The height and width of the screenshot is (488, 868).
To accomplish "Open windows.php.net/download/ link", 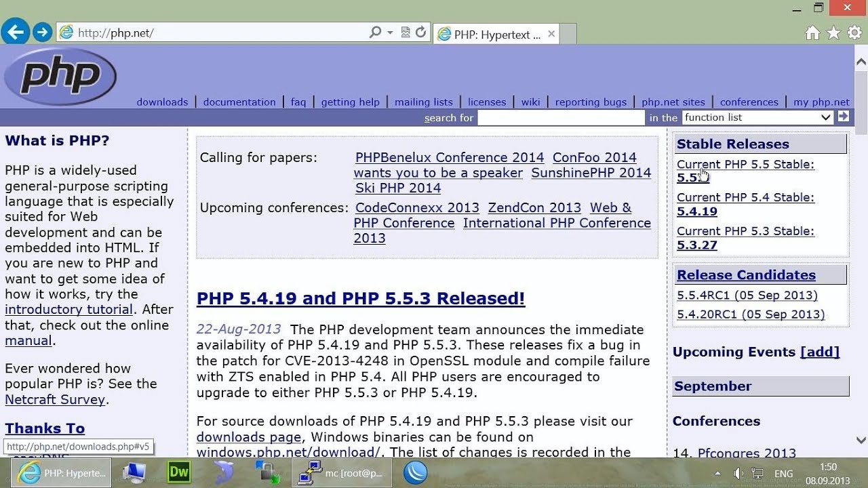I will (x=288, y=452).
